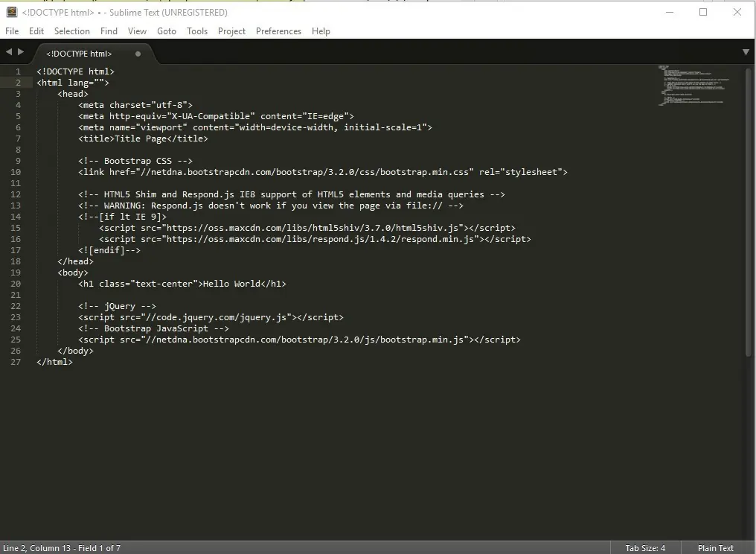Image resolution: width=756 pixels, height=554 pixels.
Task: Open the Edit menu
Action: pyautogui.click(x=36, y=31)
